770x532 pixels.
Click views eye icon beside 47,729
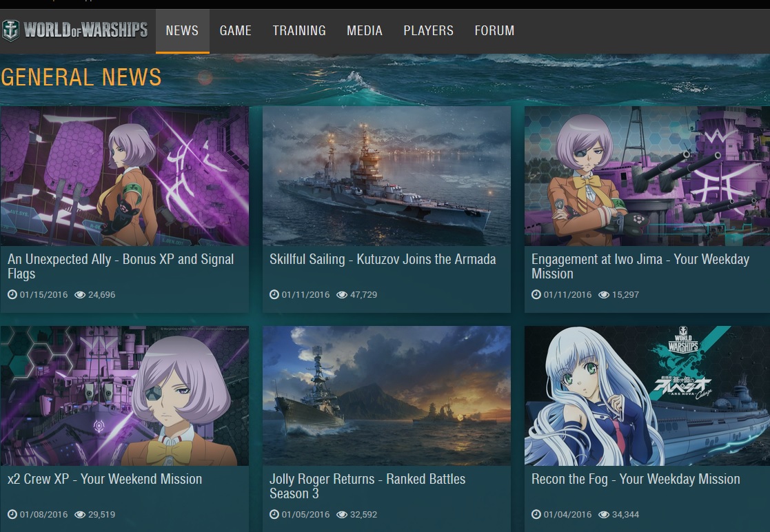point(342,294)
